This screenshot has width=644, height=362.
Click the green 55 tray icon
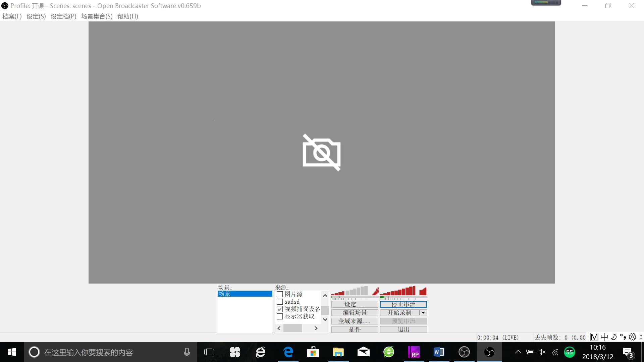coord(570,352)
